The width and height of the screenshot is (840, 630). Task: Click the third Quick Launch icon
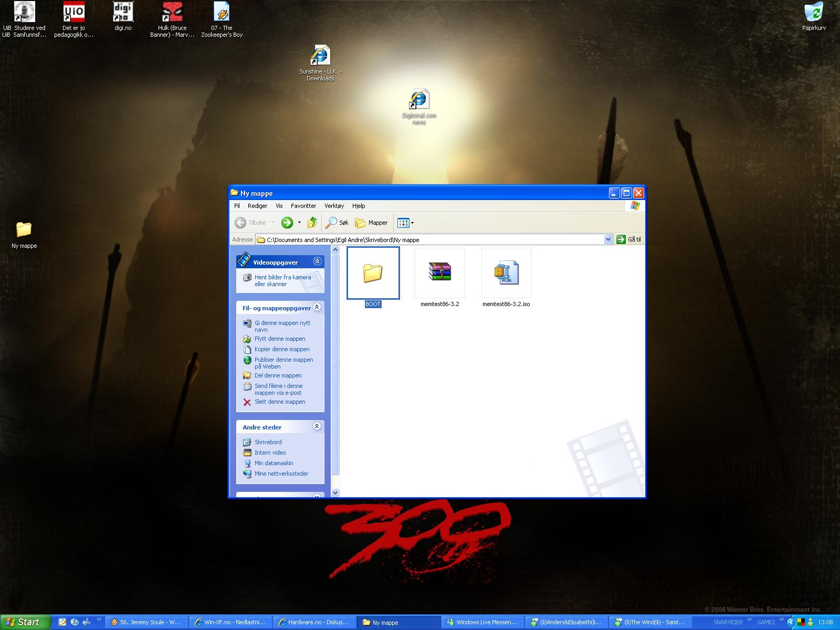coord(86,622)
